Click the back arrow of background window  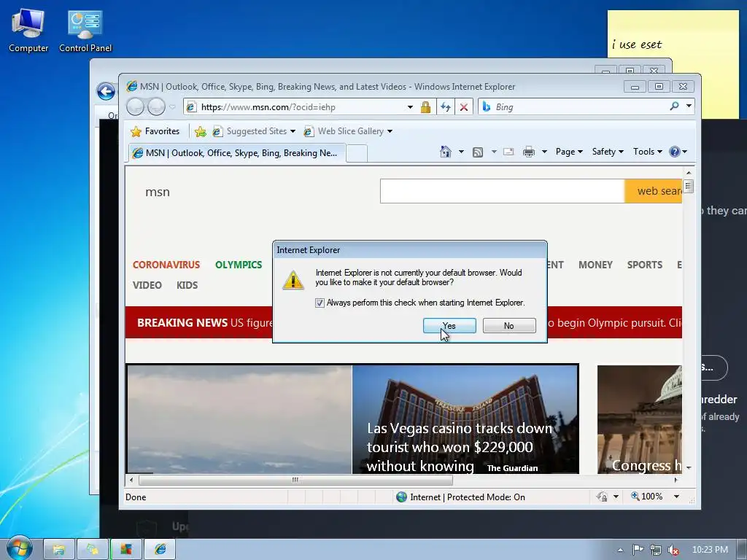[x=106, y=91]
